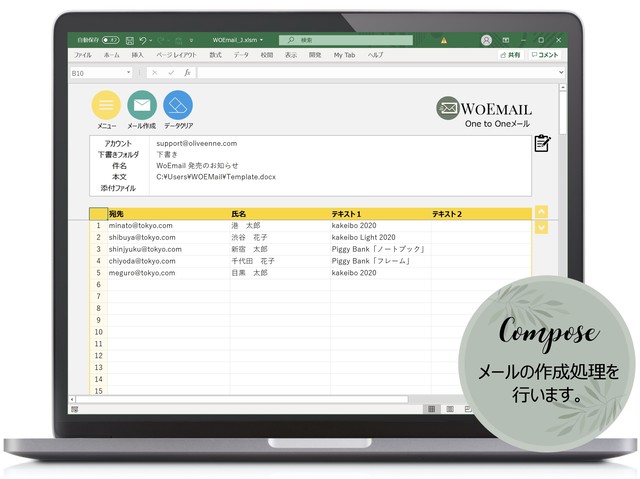Click the green メール作成 envelope icon
Image resolution: width=640 pixels, height=479 pixels.
tap(142, 105)
